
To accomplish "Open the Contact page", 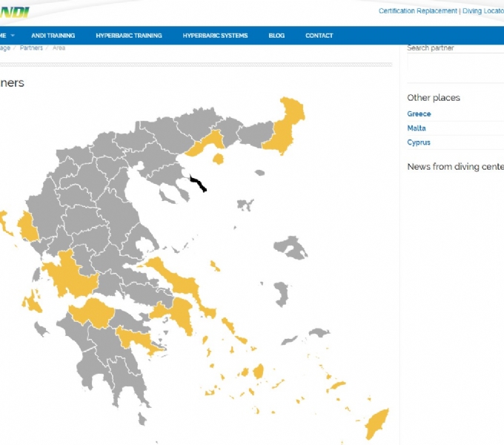I will 319,36.
